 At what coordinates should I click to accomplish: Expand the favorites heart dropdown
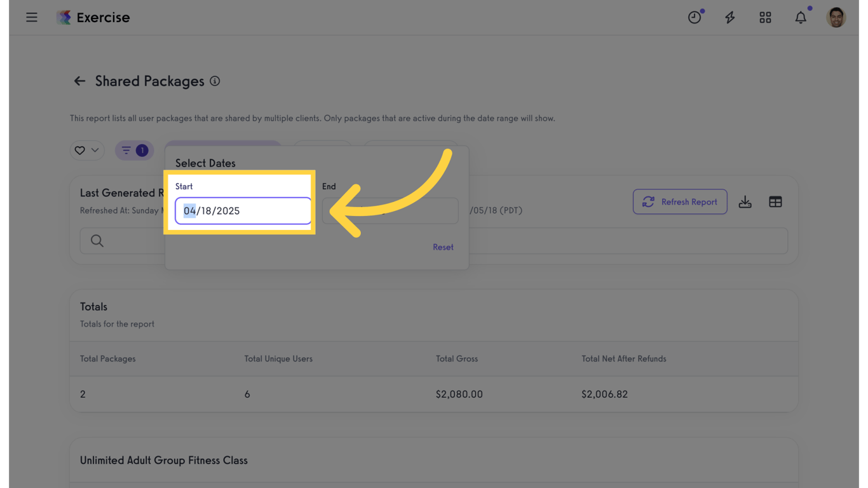87,151
